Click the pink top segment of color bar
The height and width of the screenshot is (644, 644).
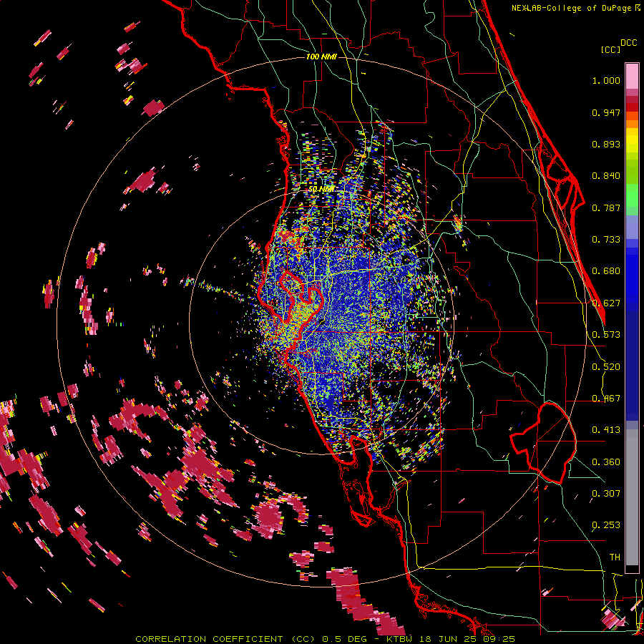click(632, 77)
